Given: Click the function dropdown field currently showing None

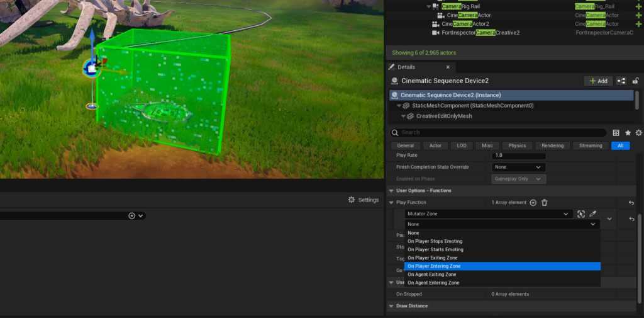Looking at the screenshot, I should [502, 224].
